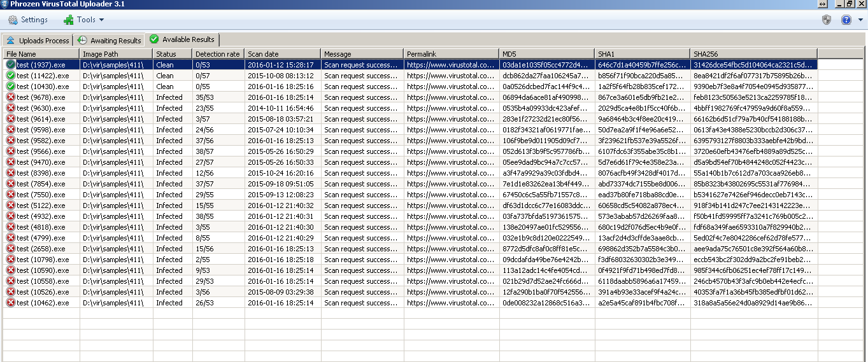Click red infected icon of test (9598).exe

tap(10, 130)
